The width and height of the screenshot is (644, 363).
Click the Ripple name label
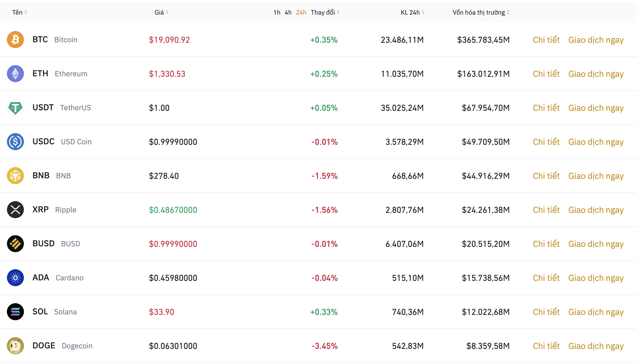click(x=66, y=210)
